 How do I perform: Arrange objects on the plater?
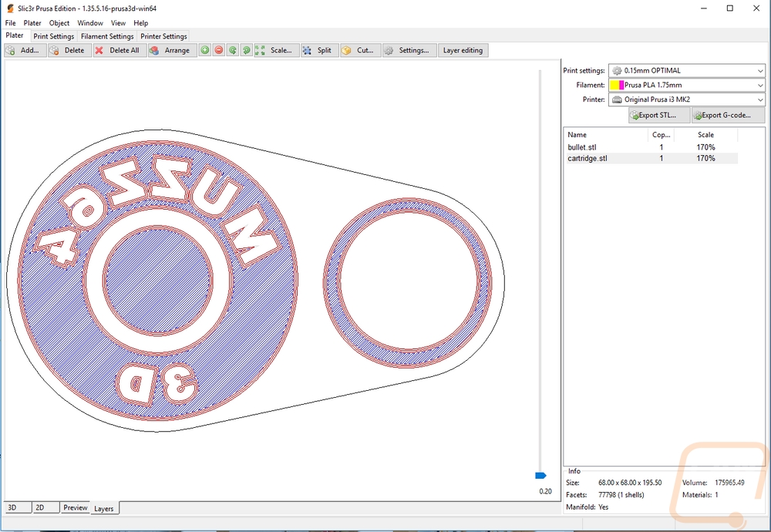pos(172,50)
